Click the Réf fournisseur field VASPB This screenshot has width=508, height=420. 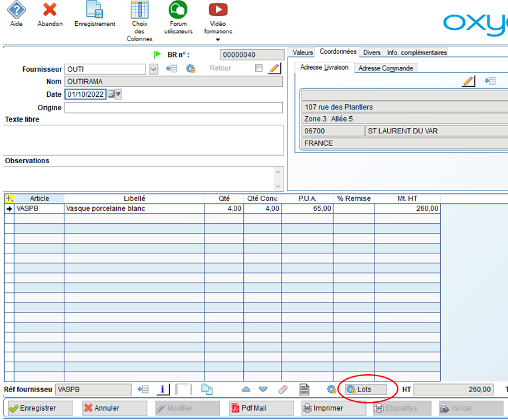pyautogui.click(x=94, y=389)
